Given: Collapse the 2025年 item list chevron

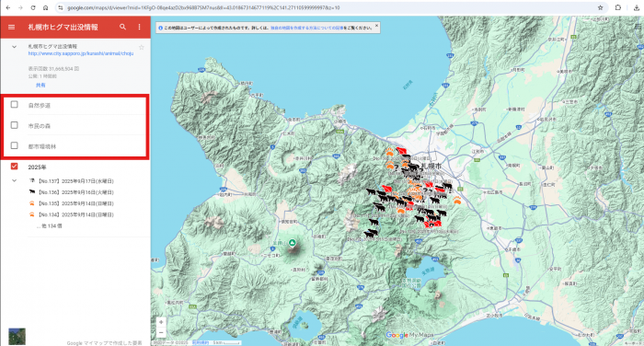Looking at the screenshot, I should (x=15, y=180).
